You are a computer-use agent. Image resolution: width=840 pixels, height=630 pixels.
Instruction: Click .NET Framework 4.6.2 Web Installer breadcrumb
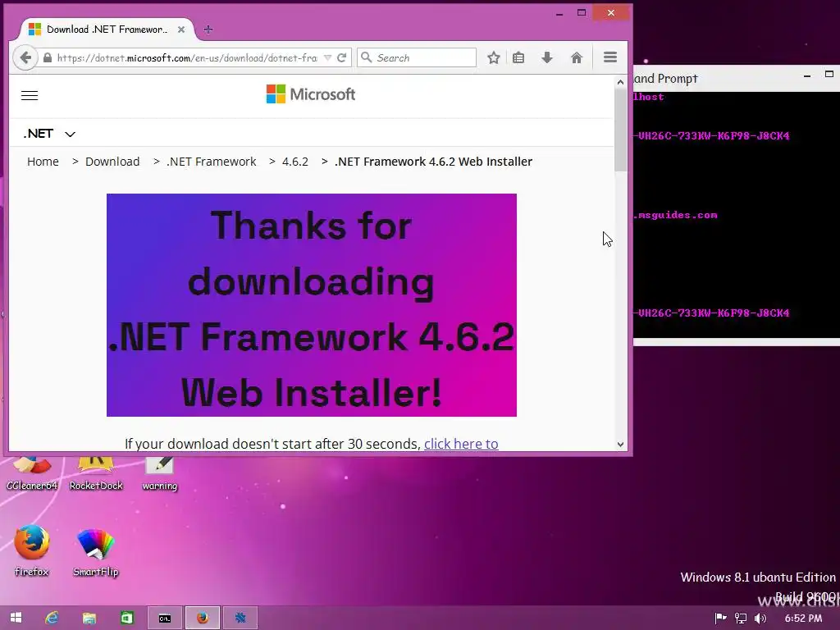pyautogui.click(x=433, y=162)
